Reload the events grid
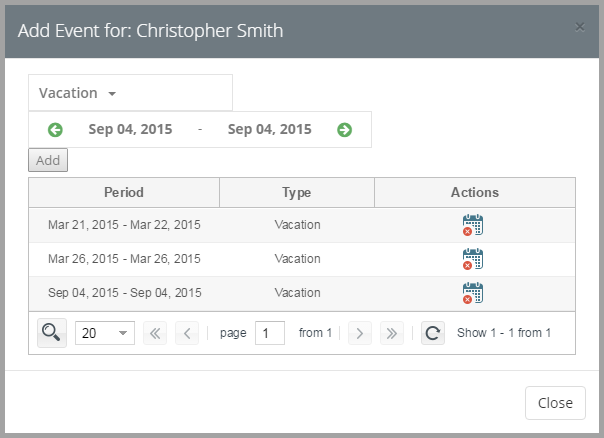The image size is (604, 438). (x=433, y=333)
